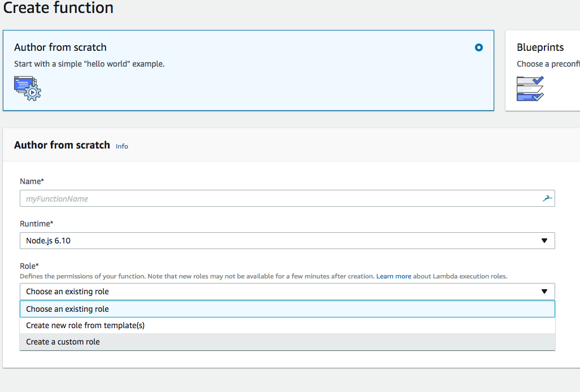This screenshot has width=580, height=392.
Task: Open the Info link beside Author from scratch
Action: 122,146
